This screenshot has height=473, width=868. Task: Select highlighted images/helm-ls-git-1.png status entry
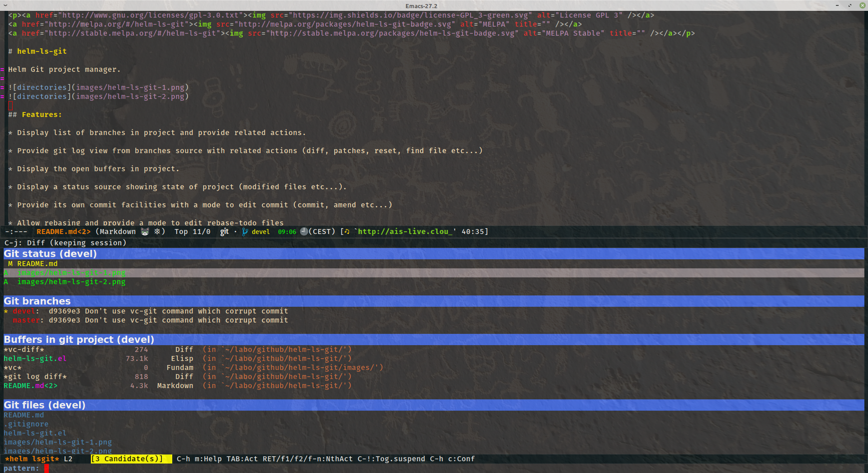(x=434, y=273)
